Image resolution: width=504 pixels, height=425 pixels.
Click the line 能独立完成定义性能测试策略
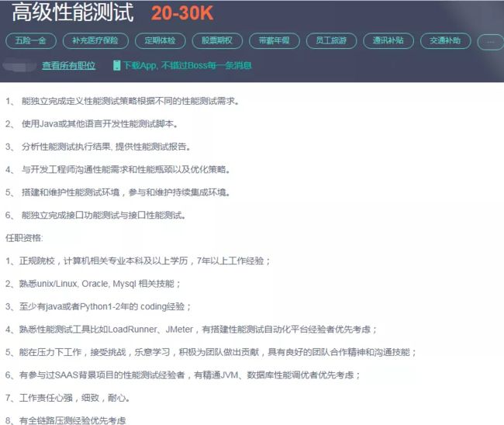pyautogui.click(x=123, y=101)
